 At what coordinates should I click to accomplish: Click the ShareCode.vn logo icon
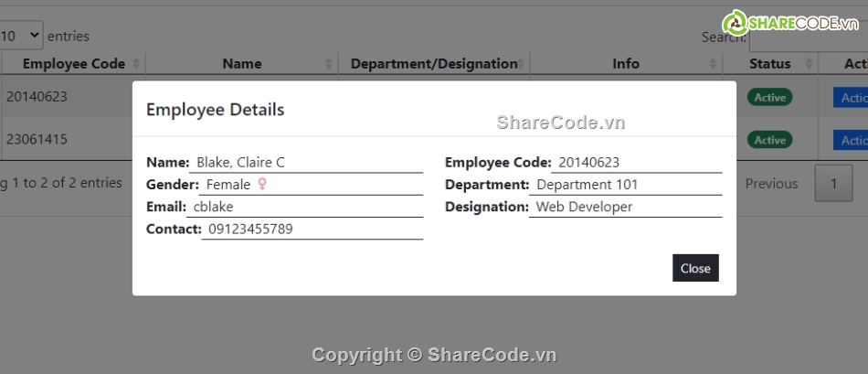coord(736,24)
